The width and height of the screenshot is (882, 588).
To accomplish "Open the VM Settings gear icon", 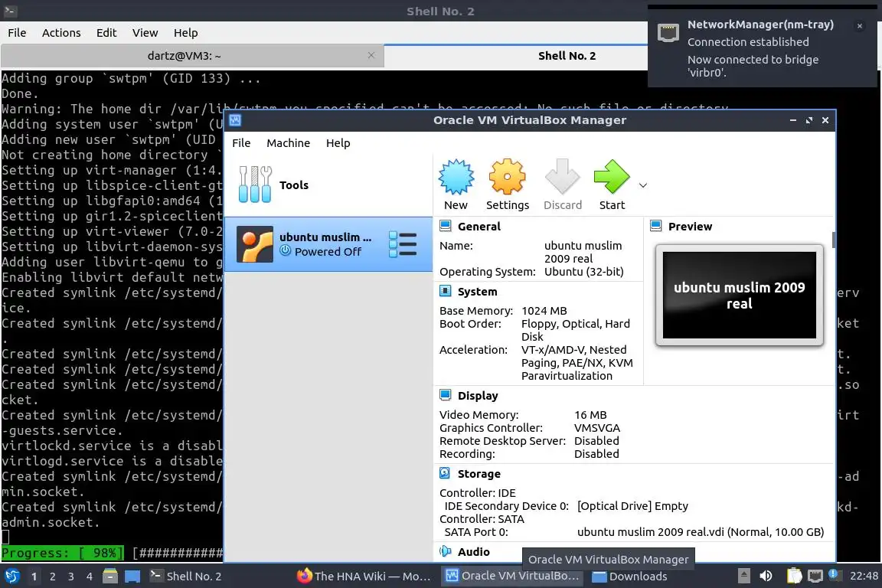I will pos(507,177).
